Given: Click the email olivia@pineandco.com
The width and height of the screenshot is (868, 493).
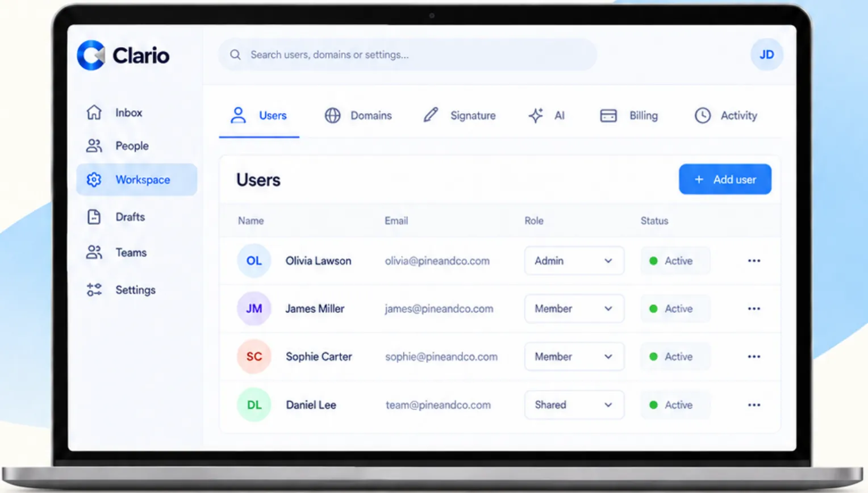Looking at the screenshot, I should (437, 261).
